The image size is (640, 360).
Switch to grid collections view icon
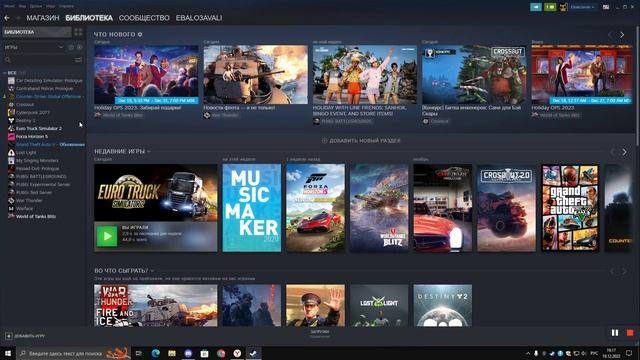coord(78,32)
